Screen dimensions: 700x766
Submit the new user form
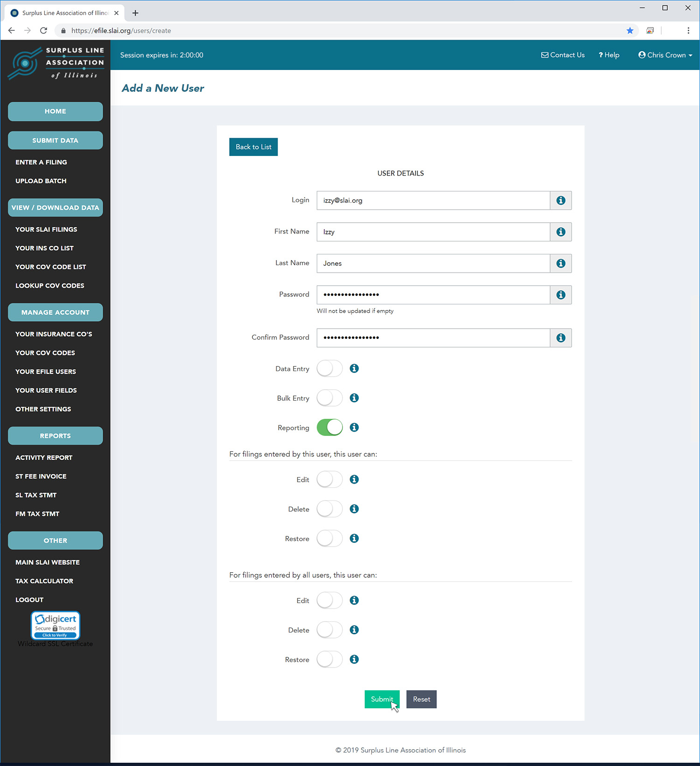click(382, 699)
